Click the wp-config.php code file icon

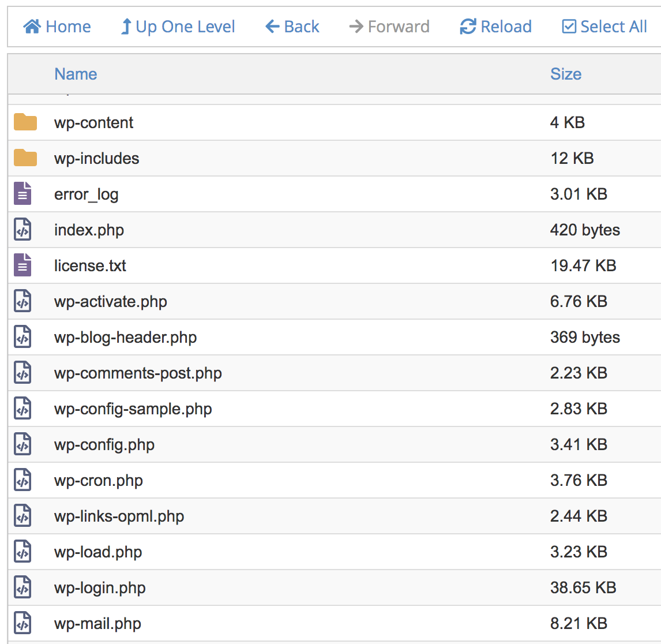(22, 444)
